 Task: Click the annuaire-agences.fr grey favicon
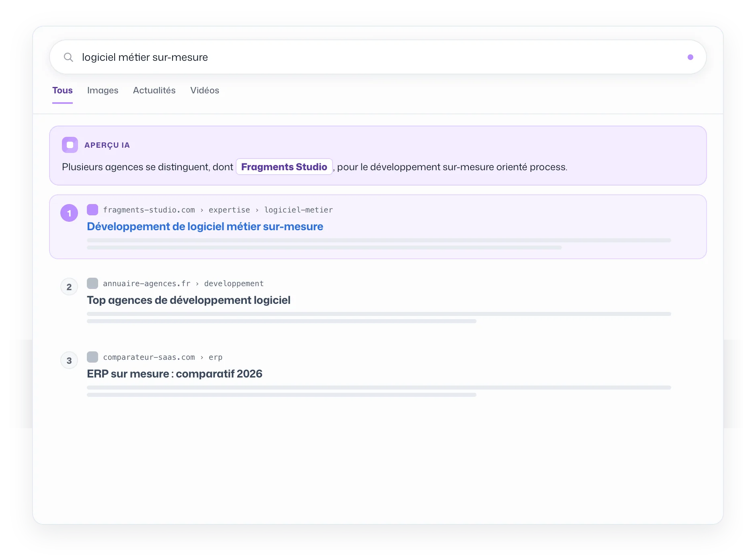tap(92, 283)
